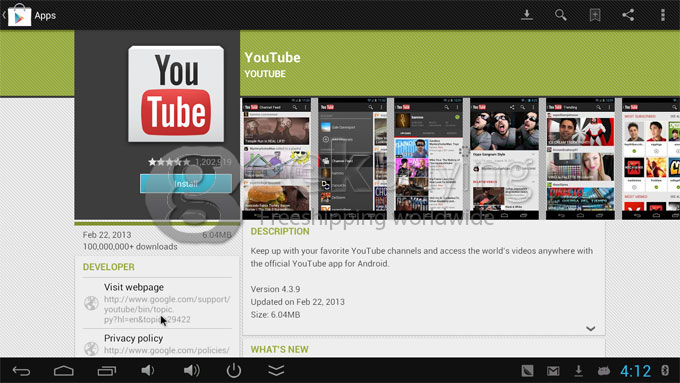Expand the description with down chevron
The height and width of the screenshot is (383, 680).
pos(590,328)
